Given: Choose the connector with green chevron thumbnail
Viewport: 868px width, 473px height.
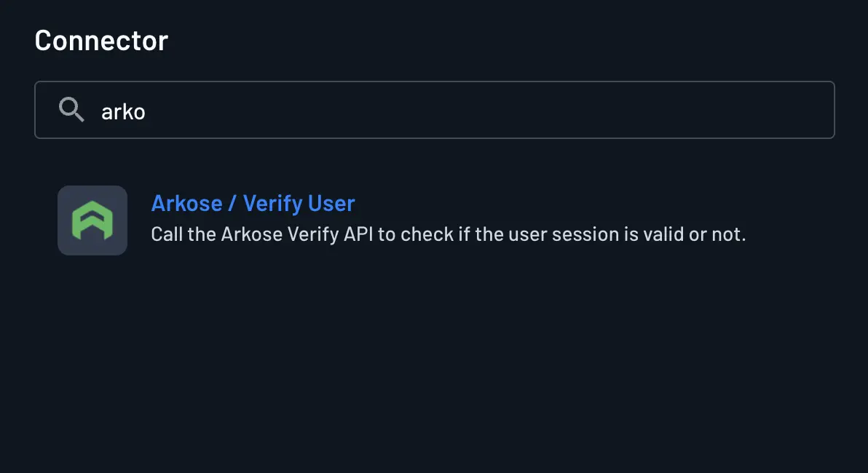Looking at the screenshot, I should click(x=92, y=220).
